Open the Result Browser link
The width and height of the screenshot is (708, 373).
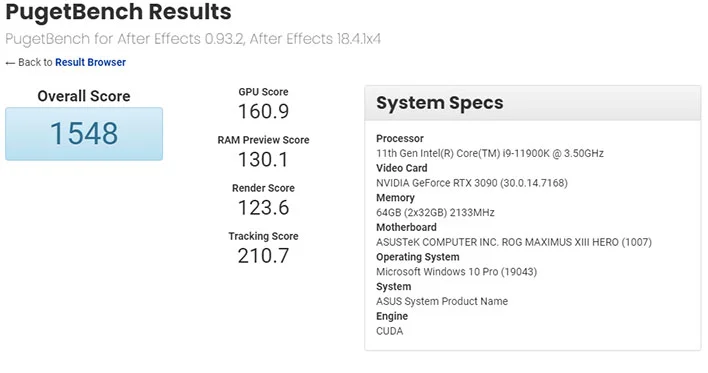[90, 62]
